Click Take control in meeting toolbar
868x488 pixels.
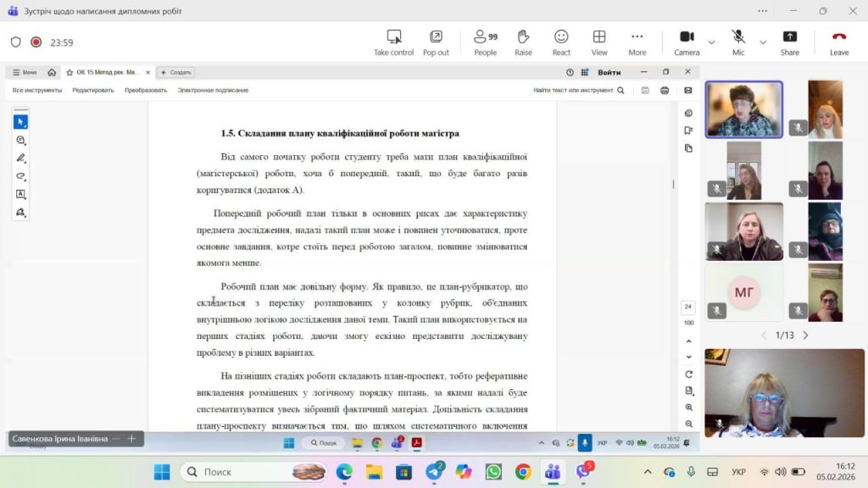[393, 42]
